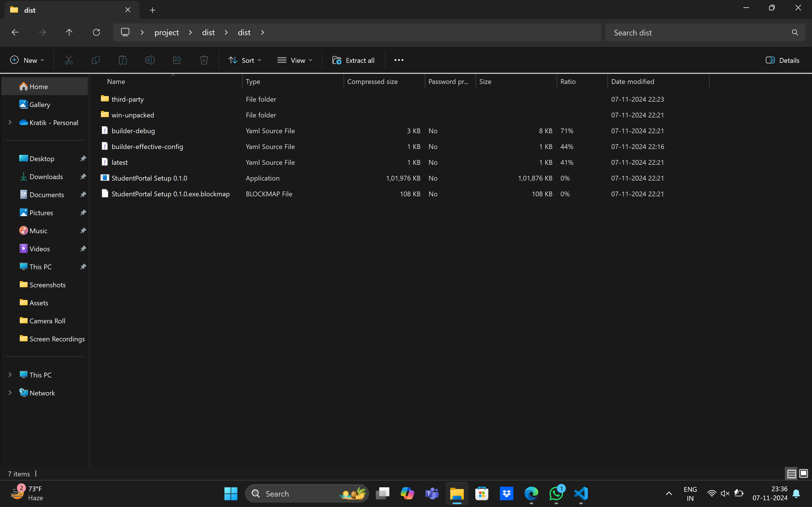Unpin Downloads using its pin icon
The image size is (812, 507).
coord(83,177)
